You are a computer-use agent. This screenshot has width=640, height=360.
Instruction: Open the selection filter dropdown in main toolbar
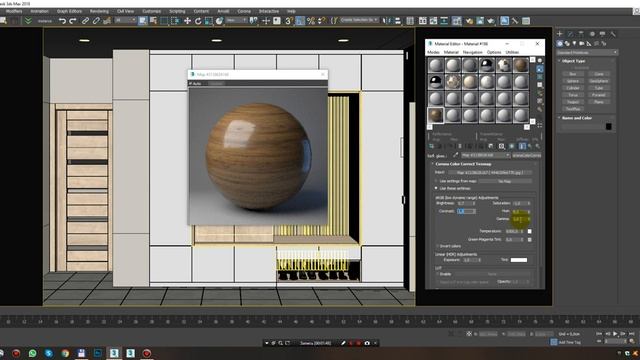pos(124,20)
